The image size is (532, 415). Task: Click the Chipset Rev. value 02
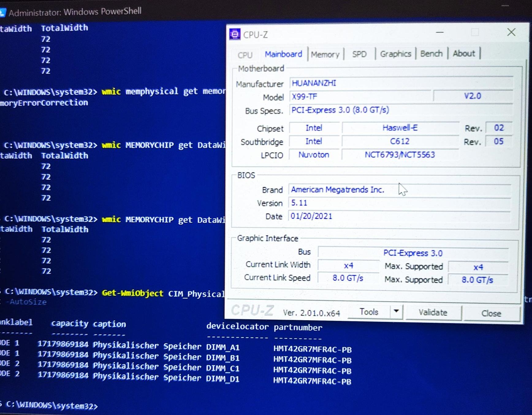pos(499,128)
